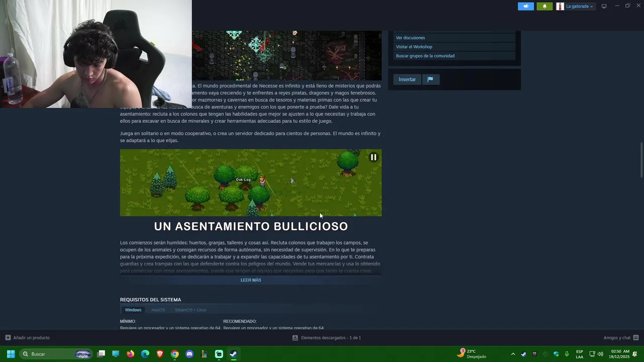Open the network tray icon
Viewport: 644px width, 362px height.
(x=592, y=354)
